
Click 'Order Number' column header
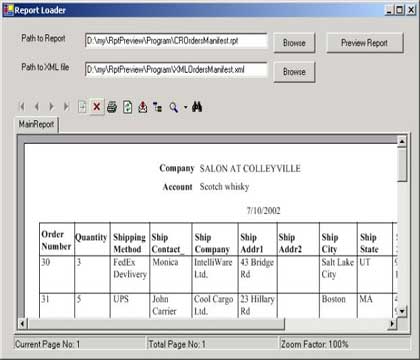pyautogui.click(x=56, y=240)
